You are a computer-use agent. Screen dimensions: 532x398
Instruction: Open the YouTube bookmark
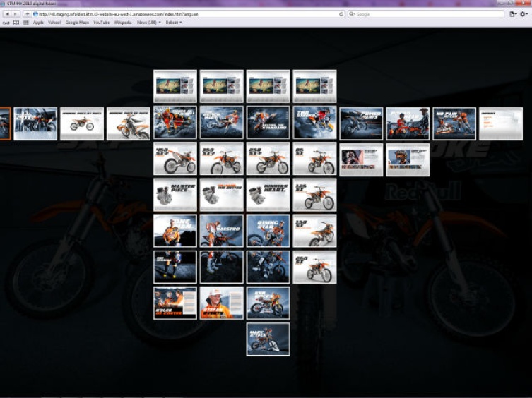tap(102, 23)
